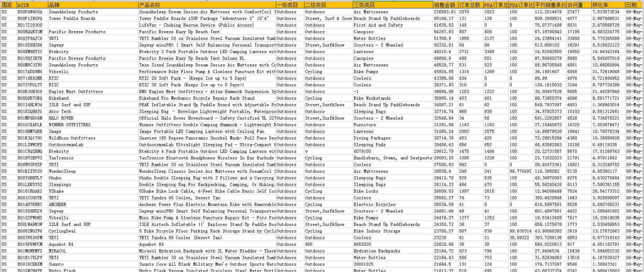Click ASIN cell B00FAW4O0A
This screenshot has width=644, height=272.
[x=33, y=12]
